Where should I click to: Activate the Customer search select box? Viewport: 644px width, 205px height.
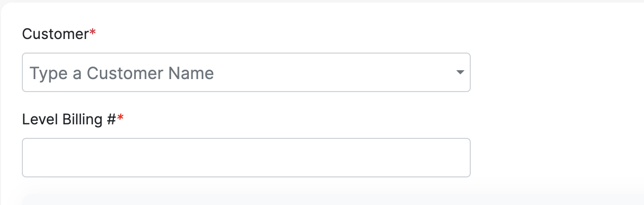(246, 72)
